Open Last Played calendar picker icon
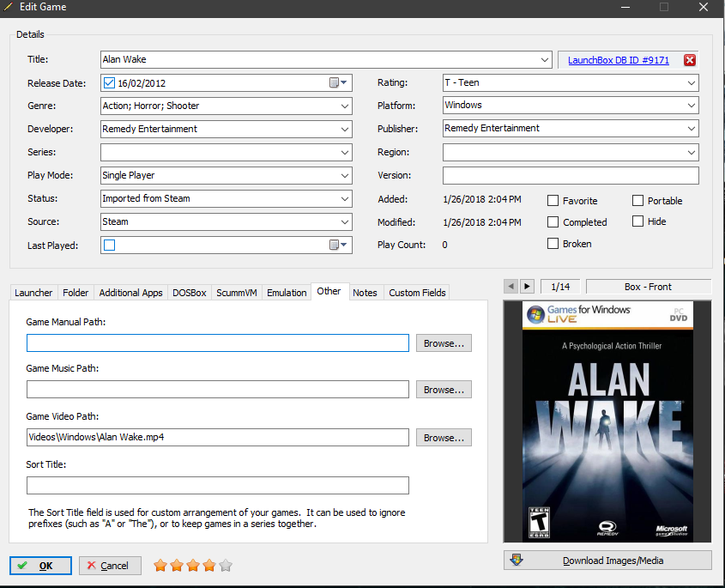Viewport: 725px width, 588px height. pos(337,245)
